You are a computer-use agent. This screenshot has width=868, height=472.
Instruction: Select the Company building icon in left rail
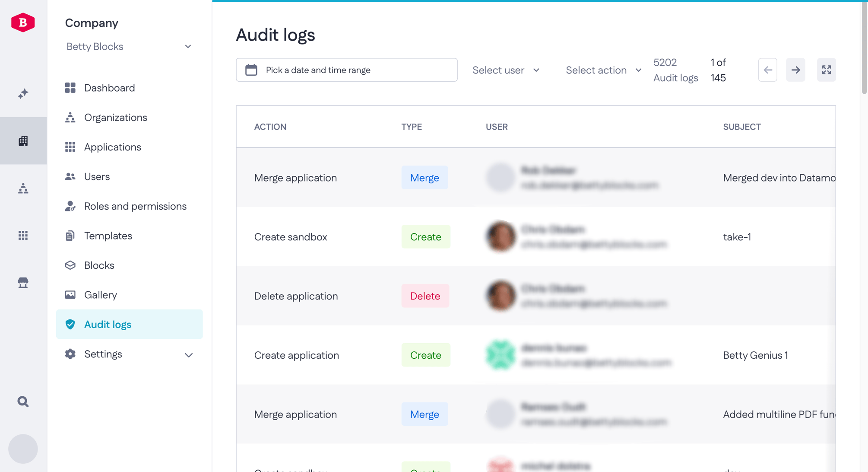[x=23, y=141]
